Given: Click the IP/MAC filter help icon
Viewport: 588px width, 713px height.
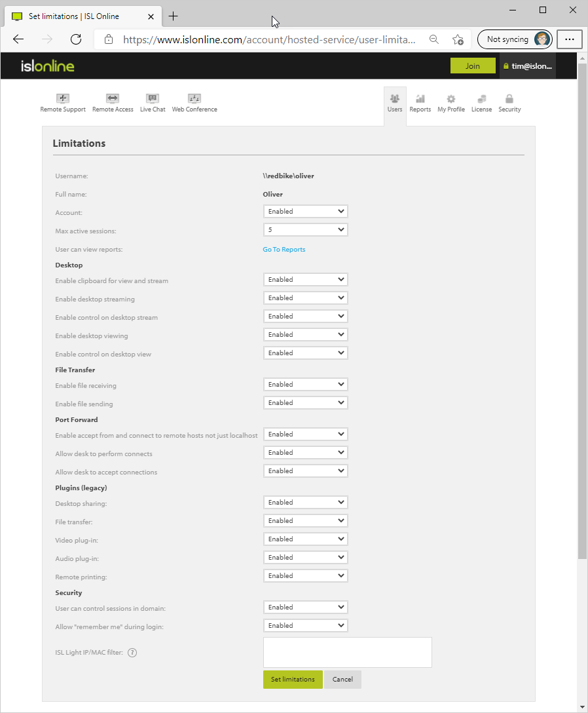Looking at the screenshot, I should [132, 652].
